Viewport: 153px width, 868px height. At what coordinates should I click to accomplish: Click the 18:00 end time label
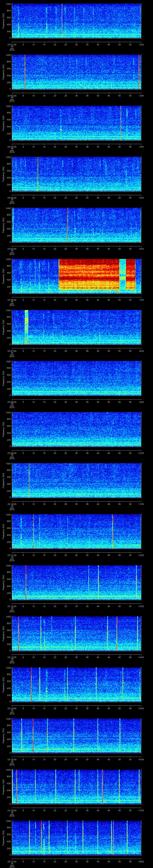coord(141,861)
